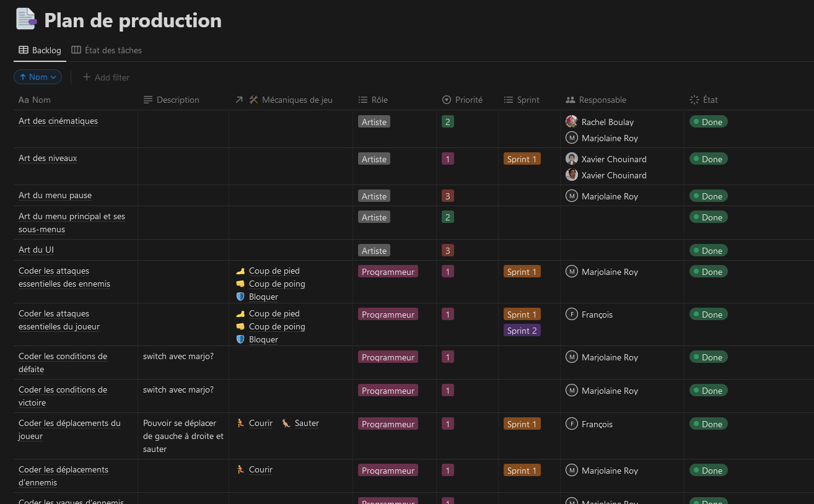Image resolution: width=814 pixels, height=504 pixels.
Task: Toggle the Done status for Art des niveaux
Action: [708, 159]
